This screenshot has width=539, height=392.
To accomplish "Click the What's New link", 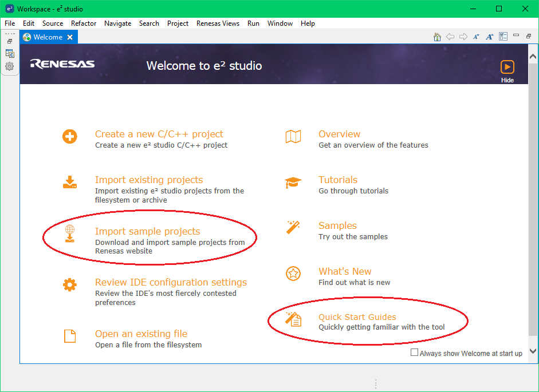I will (345, 271).
